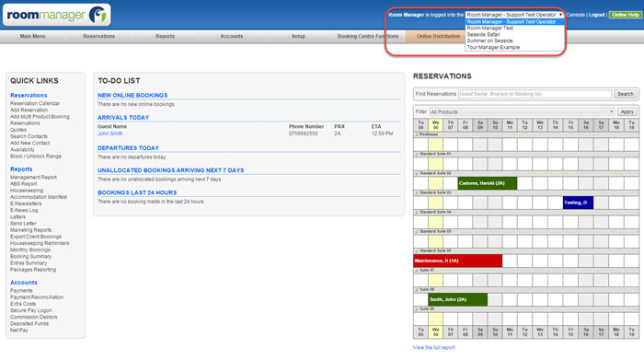Open the ABS Report link
Screen dimensions: 644x360
point(23,184)
